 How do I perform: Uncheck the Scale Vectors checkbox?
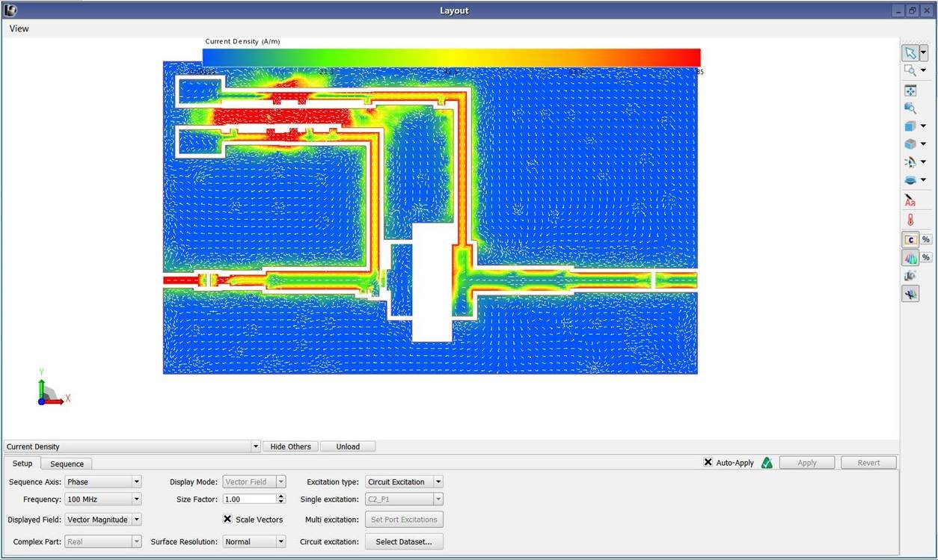click(x=227, y=519)
